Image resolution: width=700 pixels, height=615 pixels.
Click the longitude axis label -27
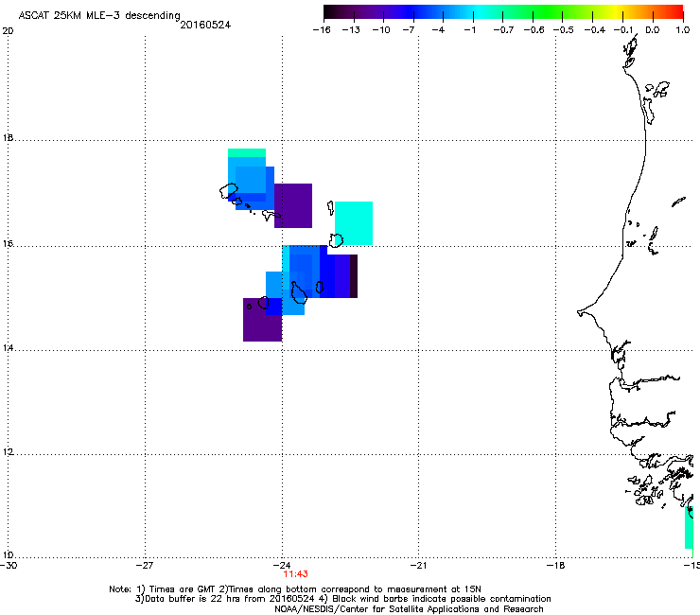pos(145,566)
